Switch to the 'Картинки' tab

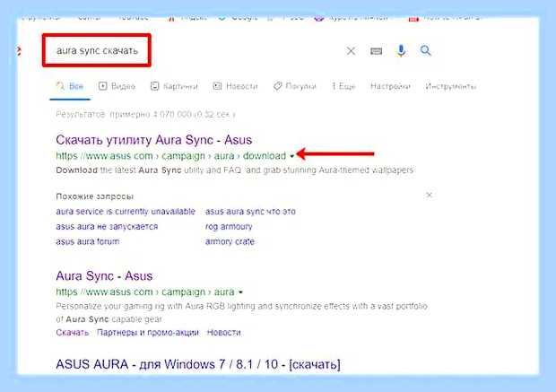tap(174, 86)
